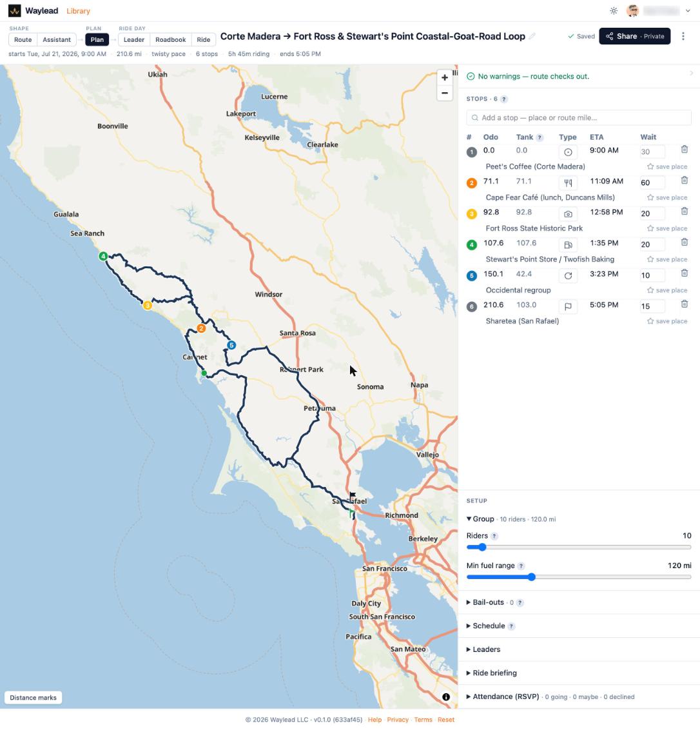Viewport: 700px width, 730px height.
Task: Open the Library link in header
Action: coord(78,11)
